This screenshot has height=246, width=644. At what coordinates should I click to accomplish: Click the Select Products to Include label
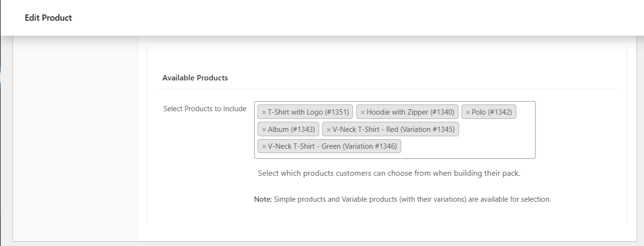tap(205, 109)
